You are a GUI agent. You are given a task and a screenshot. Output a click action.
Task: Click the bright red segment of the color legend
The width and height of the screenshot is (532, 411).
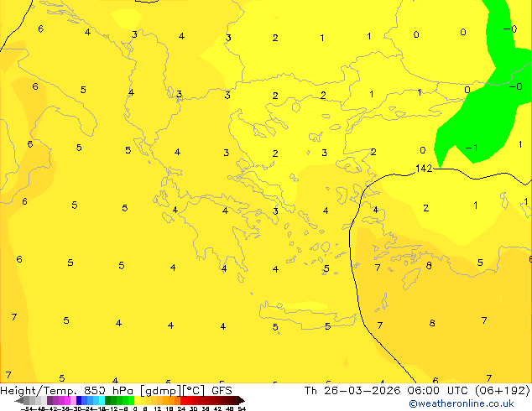click(183, 400)
